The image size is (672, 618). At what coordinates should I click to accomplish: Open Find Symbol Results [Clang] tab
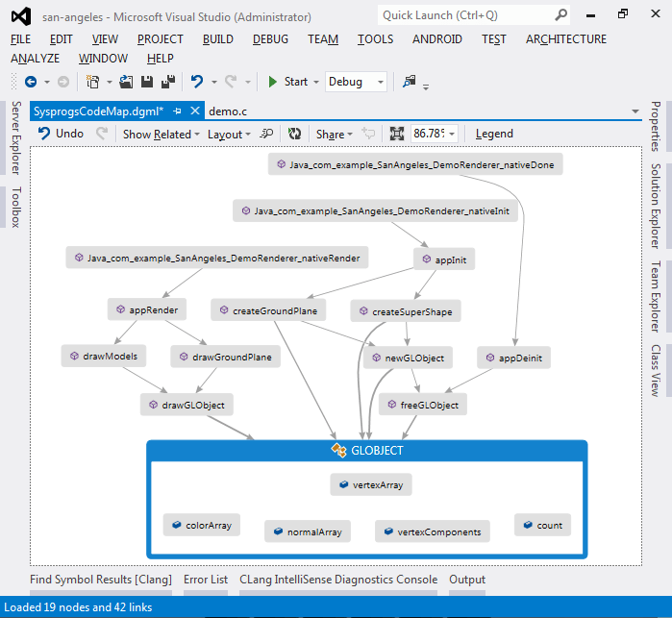101,580
